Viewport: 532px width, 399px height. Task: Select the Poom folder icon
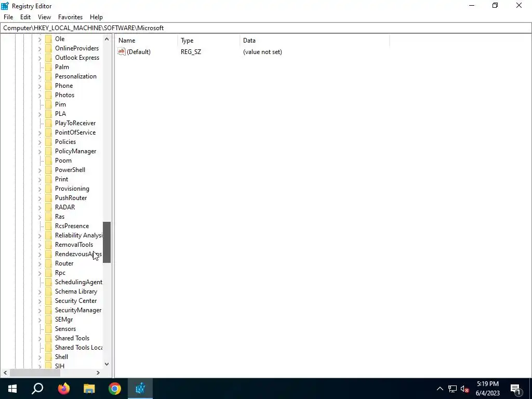(48, 161)
